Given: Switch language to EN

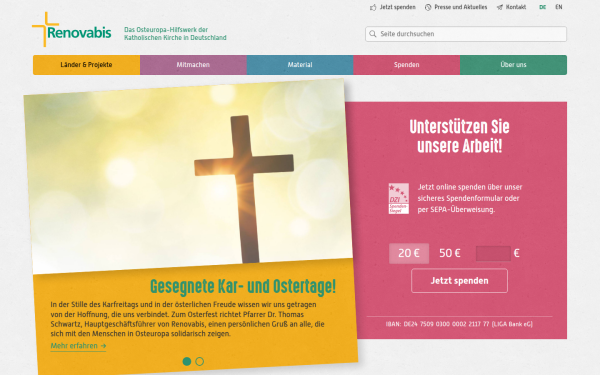Looking at the screenshot, I should coord(559,7).
